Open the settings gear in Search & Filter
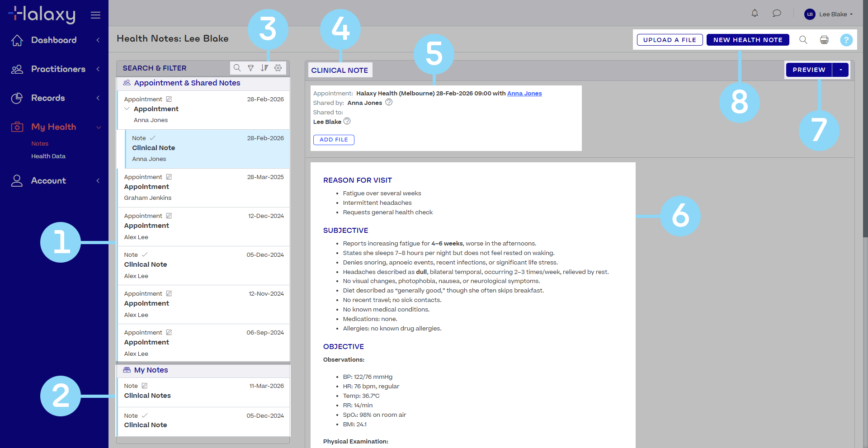 click(278, 68)
